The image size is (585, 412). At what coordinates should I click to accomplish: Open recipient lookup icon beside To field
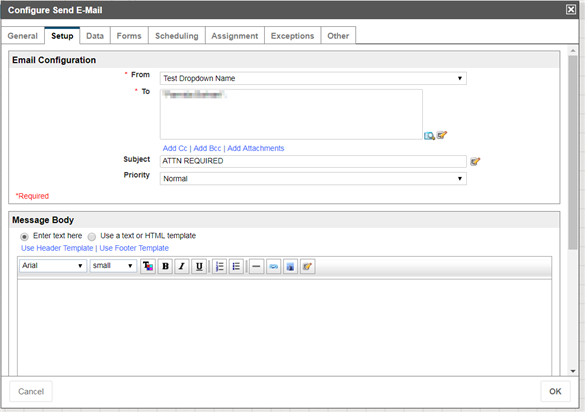429,135
